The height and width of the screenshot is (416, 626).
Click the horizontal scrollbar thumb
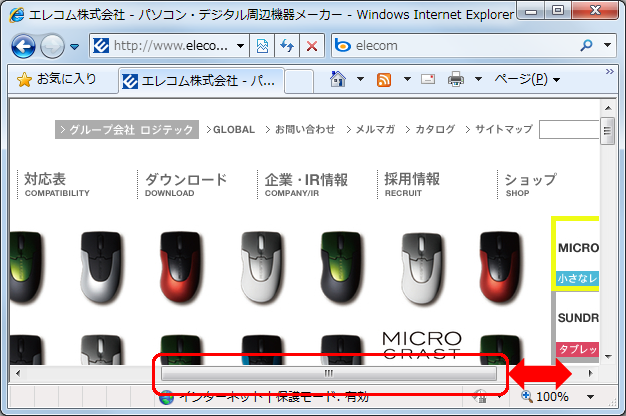(329, 374)
